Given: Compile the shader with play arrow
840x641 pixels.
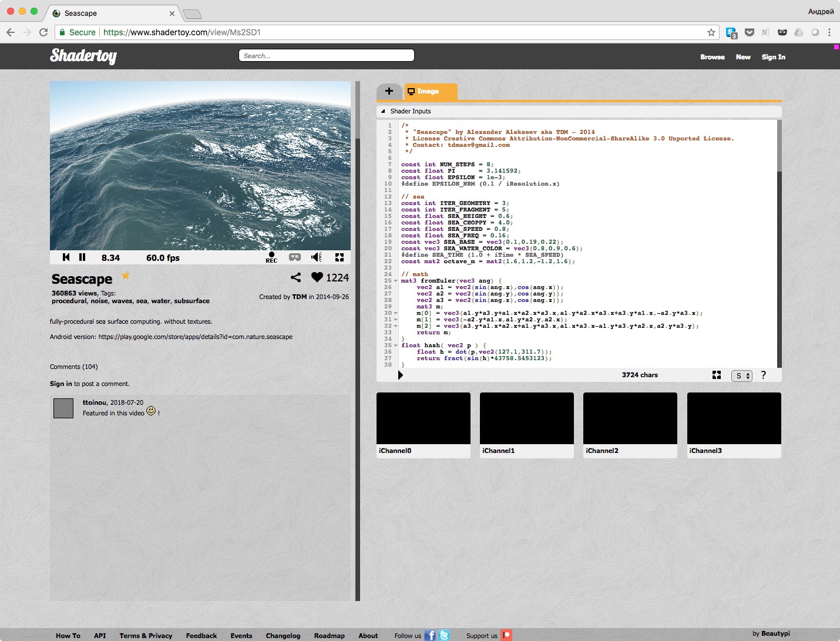Looking at the screenshot, I should click(x=401, y=375).
